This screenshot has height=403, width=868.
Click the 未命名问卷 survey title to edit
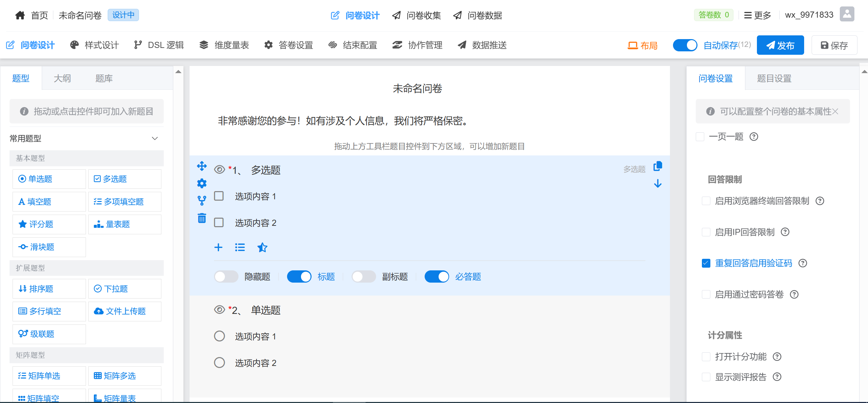click(417, 89)
